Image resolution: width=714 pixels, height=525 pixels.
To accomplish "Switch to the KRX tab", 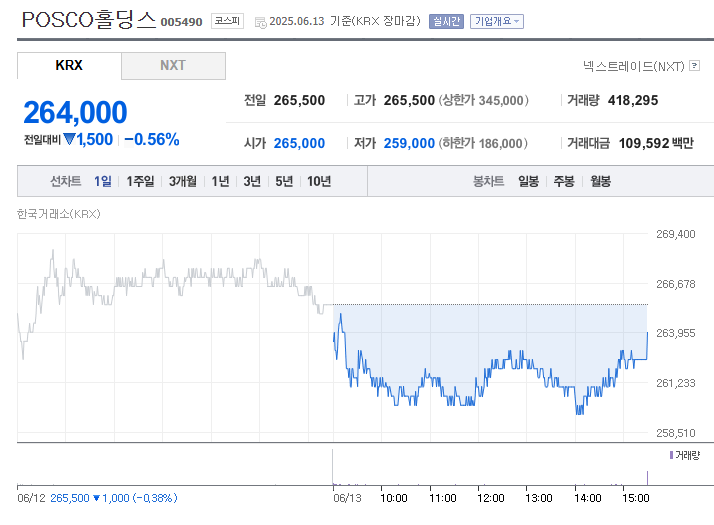I will (x=69, y=66).
